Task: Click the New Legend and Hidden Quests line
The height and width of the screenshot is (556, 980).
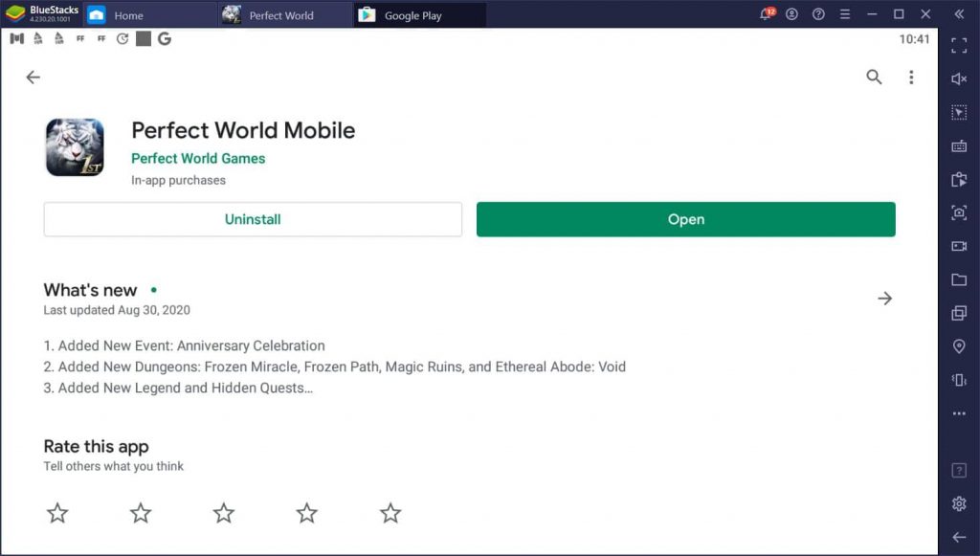Action: [x=178, y=388]
